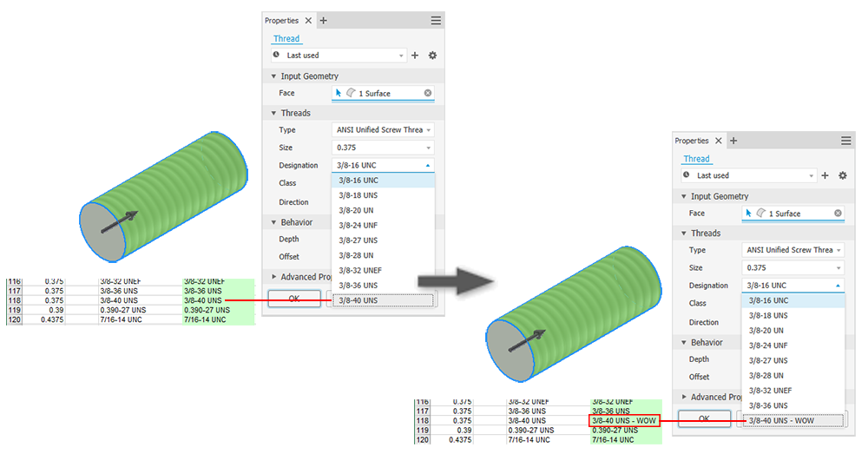The width and height of the screenshot is (868, 454).
Task: Open the hamburger menu in left Properties panel
Action: 437,21
